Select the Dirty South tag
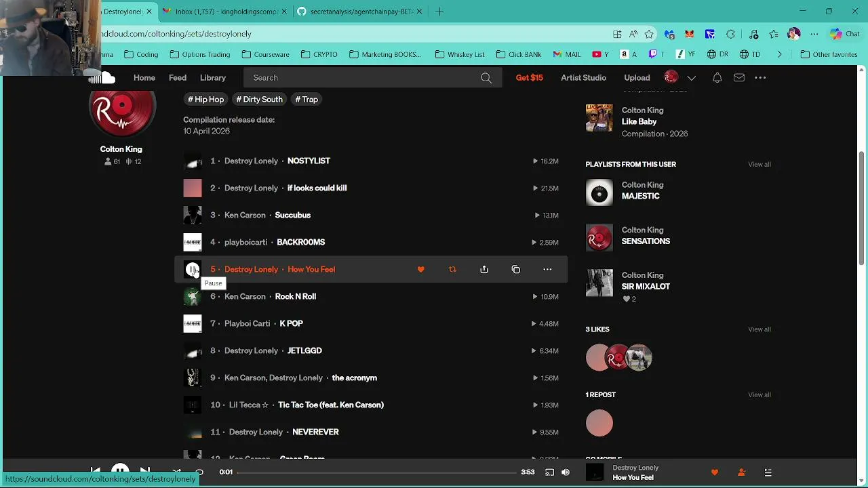This screenshot has height=488, width=868. (259, 100)
